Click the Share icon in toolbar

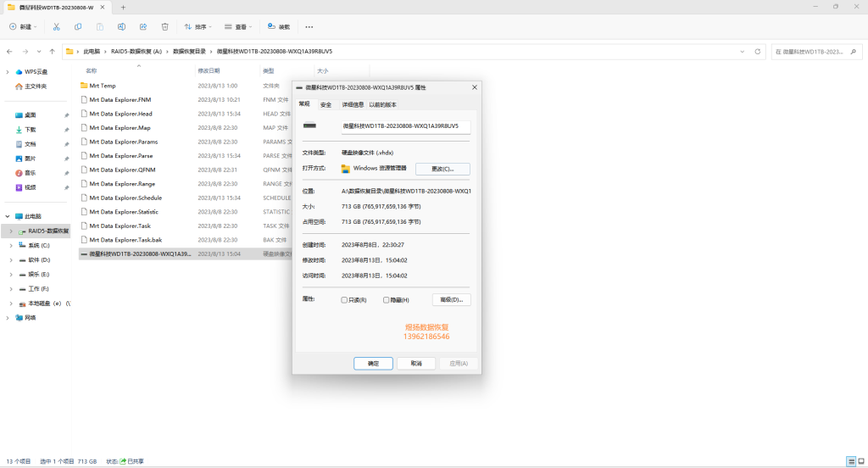pyautogui.click(x=143, y=26)
